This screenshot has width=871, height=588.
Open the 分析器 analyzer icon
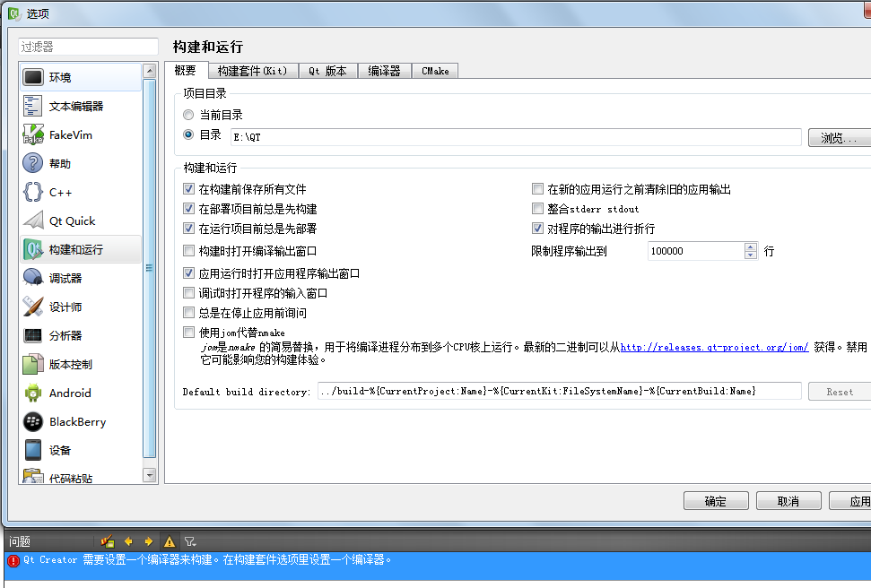[33, 335]
